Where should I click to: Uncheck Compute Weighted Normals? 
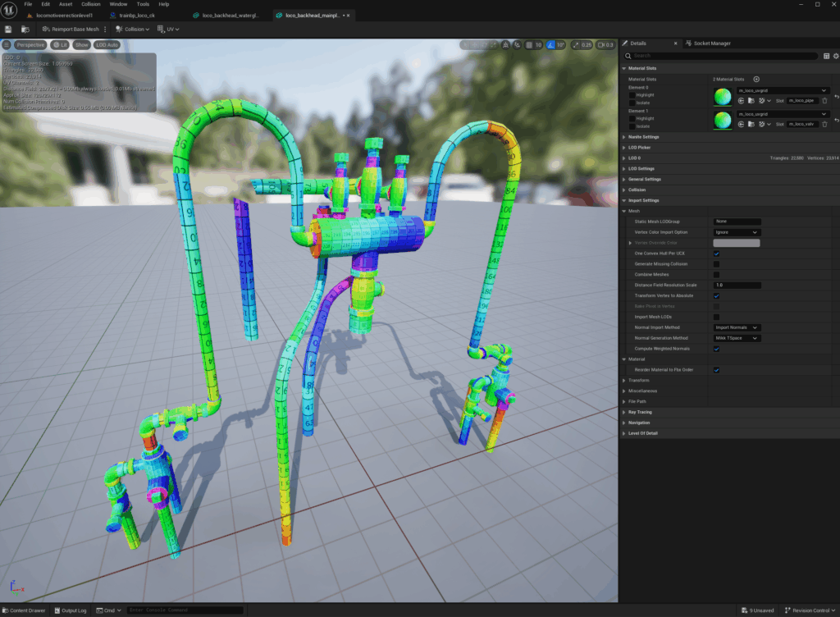coord(716,350)
